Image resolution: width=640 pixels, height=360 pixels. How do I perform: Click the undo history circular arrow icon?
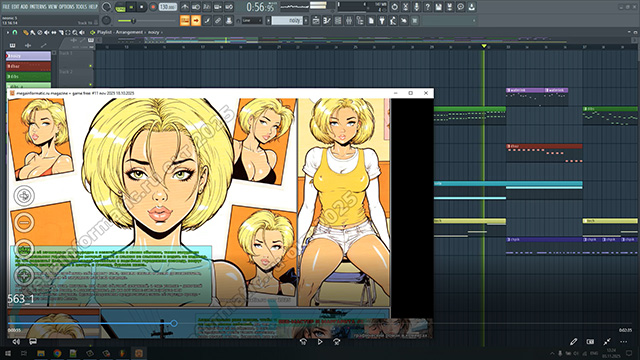[394, 7]
